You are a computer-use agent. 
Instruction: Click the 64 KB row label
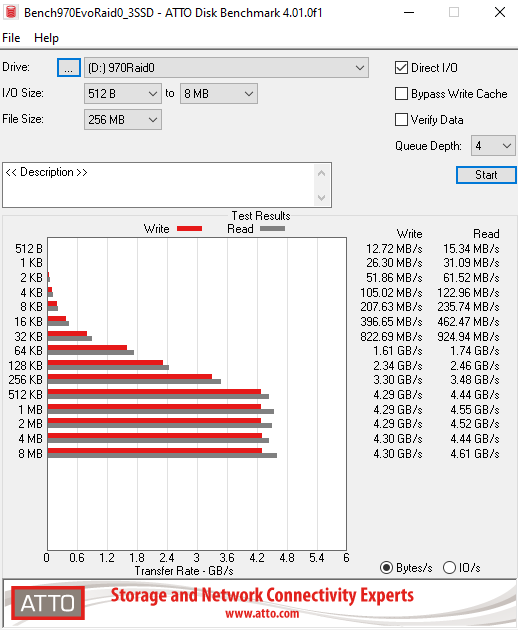click(x=29, y=351)
